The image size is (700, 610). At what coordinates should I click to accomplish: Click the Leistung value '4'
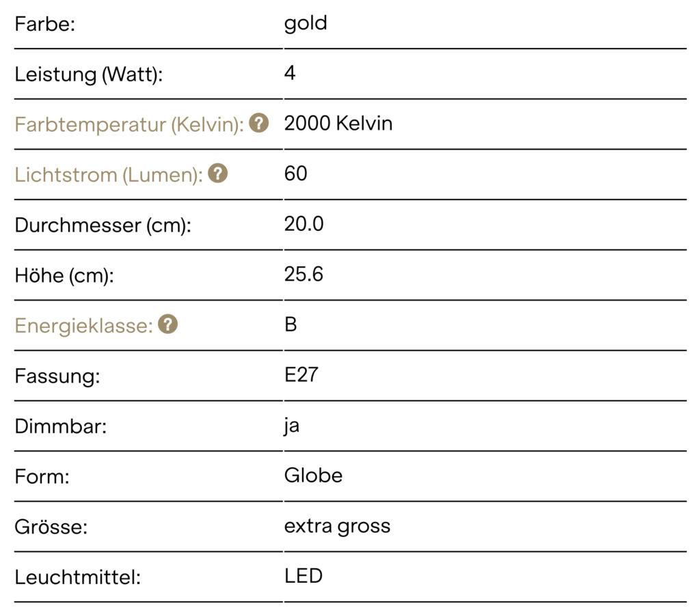click(x=290, y=72)
